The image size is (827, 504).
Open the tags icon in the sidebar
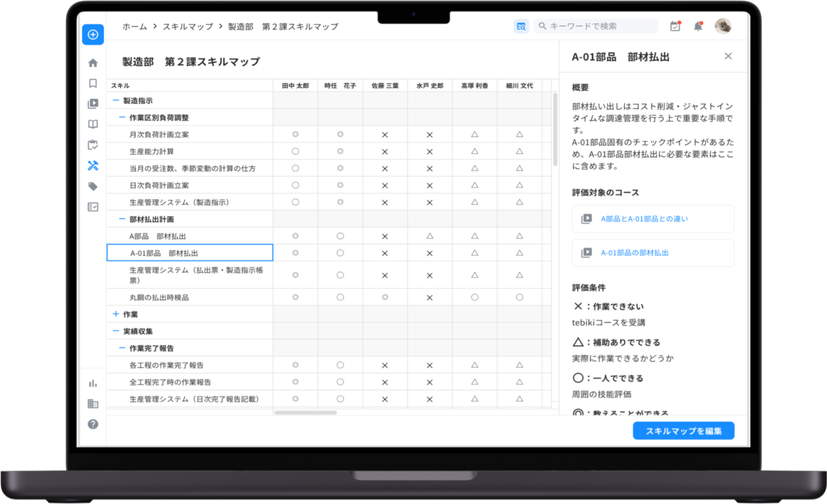point(93,186)
